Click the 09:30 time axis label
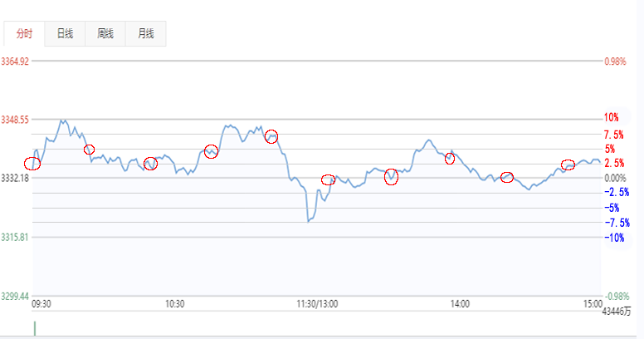Screen dimensions: 644x339 [41, 305]
